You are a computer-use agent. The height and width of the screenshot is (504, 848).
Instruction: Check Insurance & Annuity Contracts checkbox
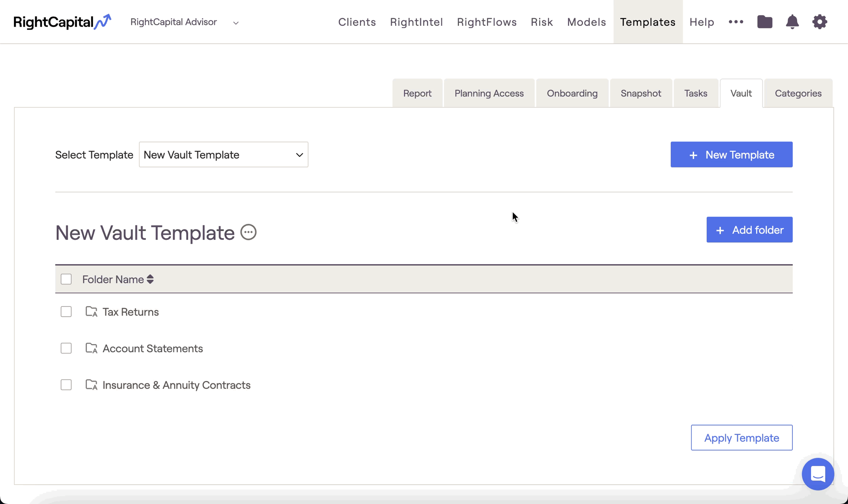66,384
